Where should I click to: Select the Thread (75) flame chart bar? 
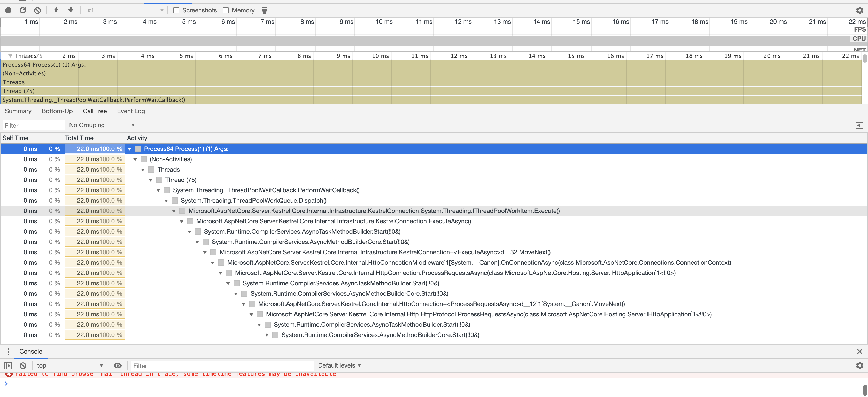[431, 91]
